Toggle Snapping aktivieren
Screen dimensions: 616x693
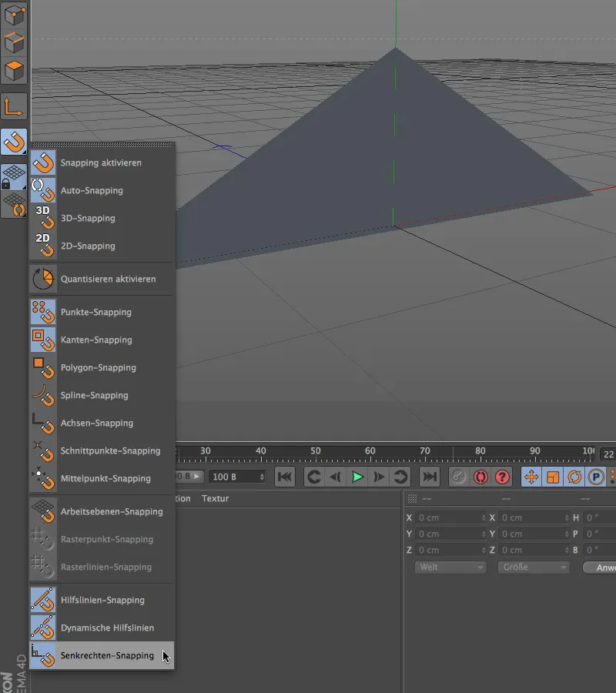pos(102,162)
